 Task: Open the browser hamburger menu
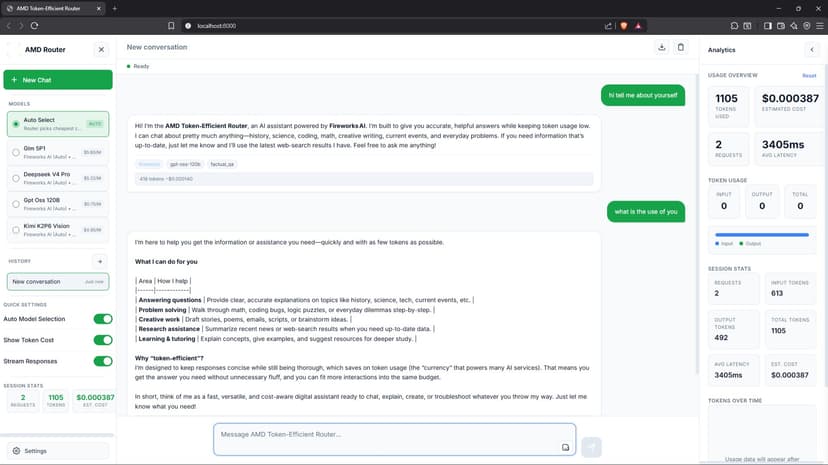click(x=820, y=25)
